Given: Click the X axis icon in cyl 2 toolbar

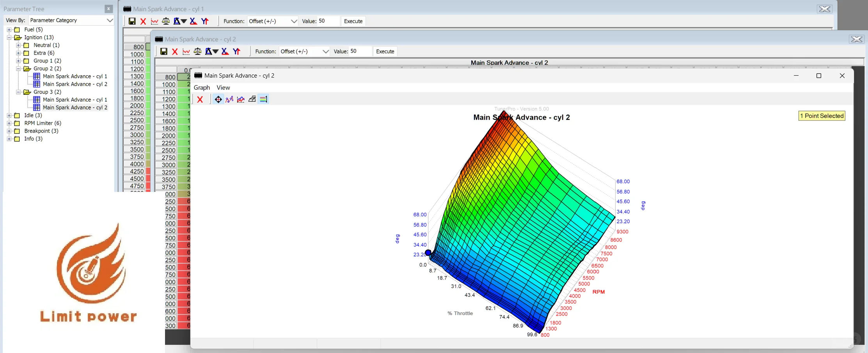Looking at the screenshot, I should click(225, 51).
